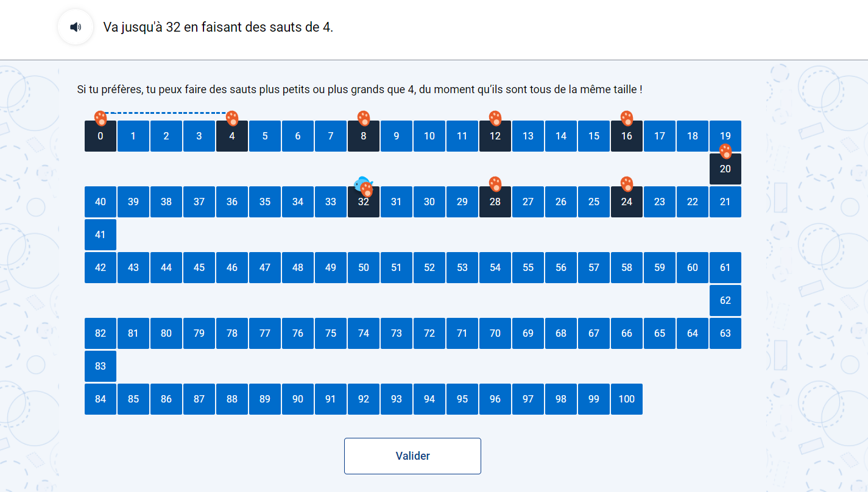This screenshot has height=492, width=868.
Task: Select dark tile 8 on the track
Action: click(x=364, y=136)
